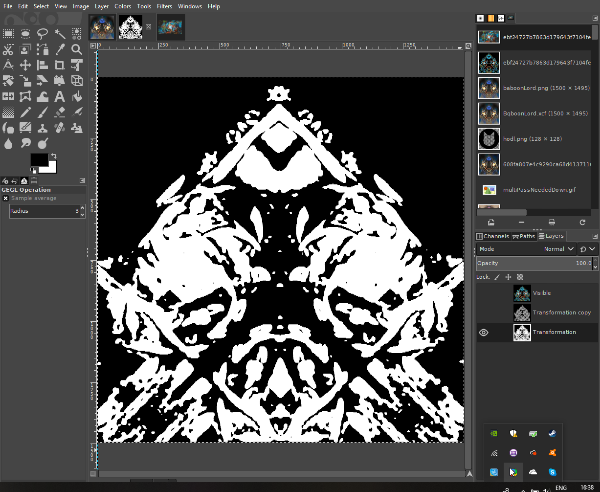Select the Visible layer

pos(537,293)
